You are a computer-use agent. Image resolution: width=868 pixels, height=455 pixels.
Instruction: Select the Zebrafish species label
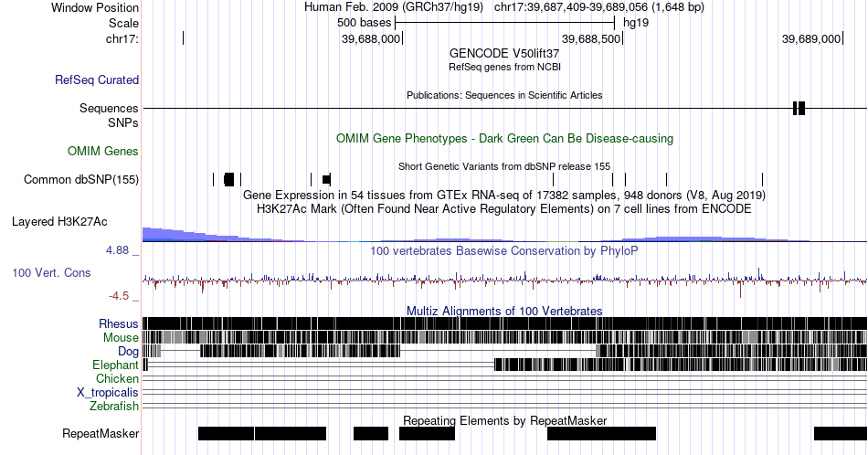pyautogui.click(x=114, y=406)
